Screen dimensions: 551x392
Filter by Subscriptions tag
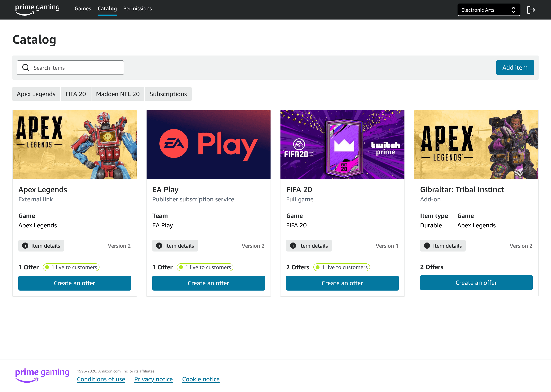tap(168, 94)
